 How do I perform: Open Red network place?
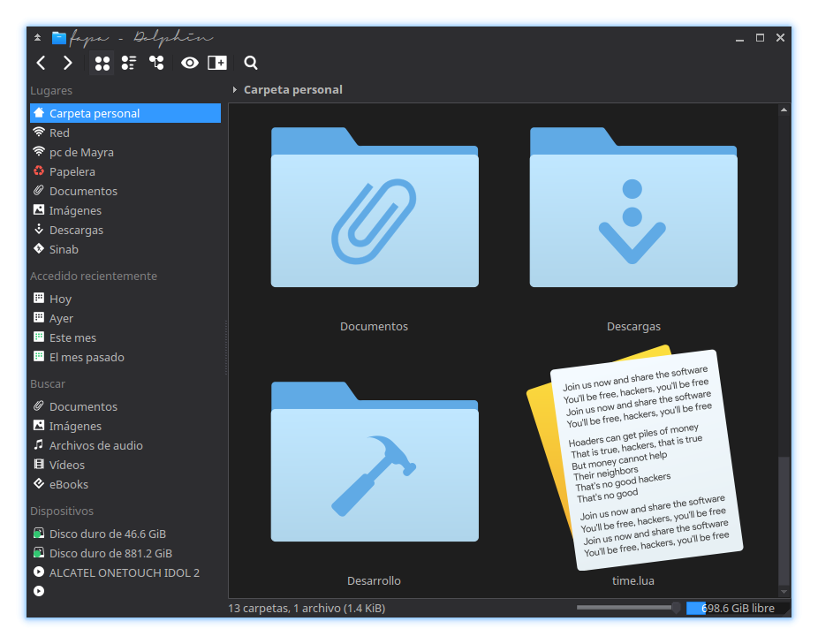[125, 133]
